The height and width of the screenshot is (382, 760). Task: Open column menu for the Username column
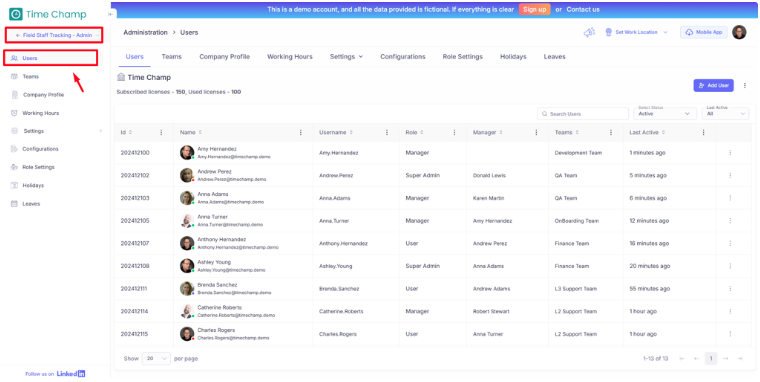(x=387, y=132)
